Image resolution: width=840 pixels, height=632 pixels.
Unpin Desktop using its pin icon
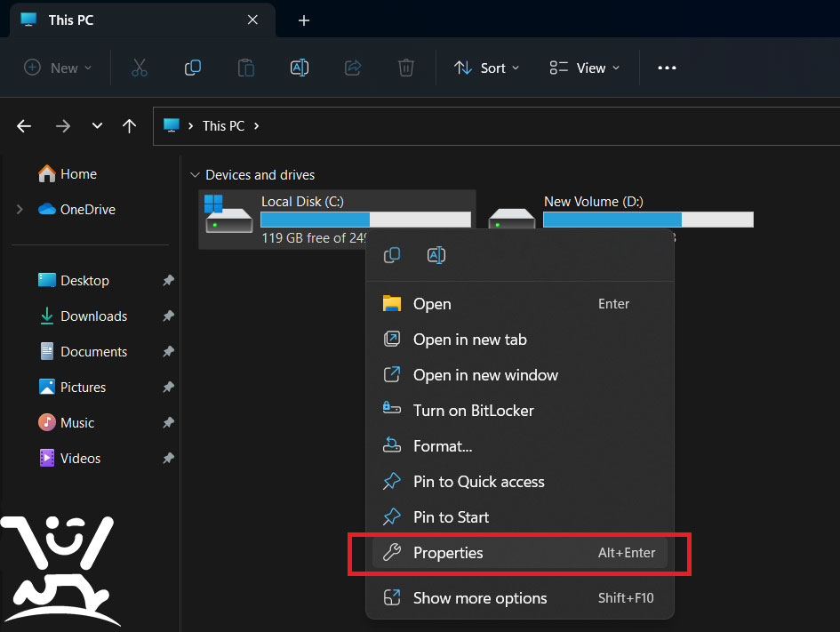(x=168, y=280)
